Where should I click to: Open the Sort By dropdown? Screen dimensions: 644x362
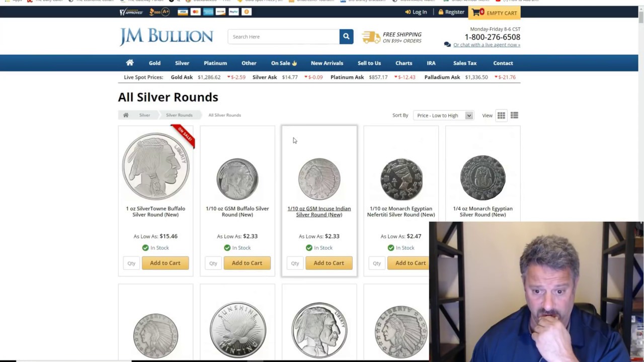[x=443, y=116]
